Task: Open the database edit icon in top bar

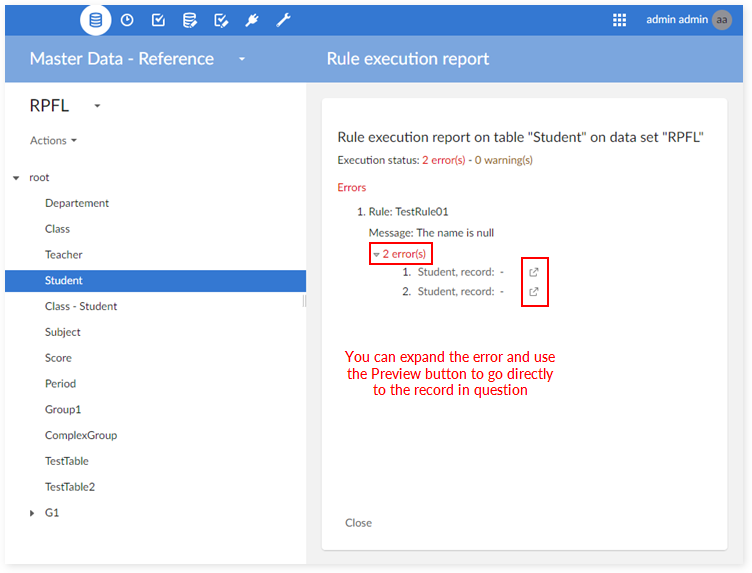Action: click(190, 20)
